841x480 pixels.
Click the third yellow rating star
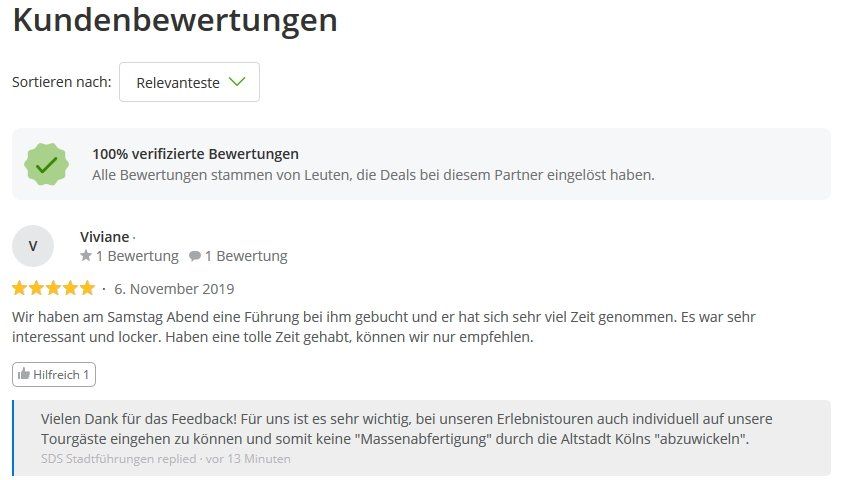click(53, 289)
